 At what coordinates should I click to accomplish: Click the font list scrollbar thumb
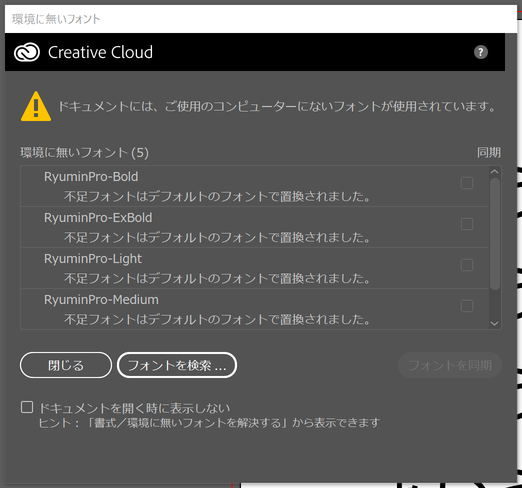click(495, 234)
